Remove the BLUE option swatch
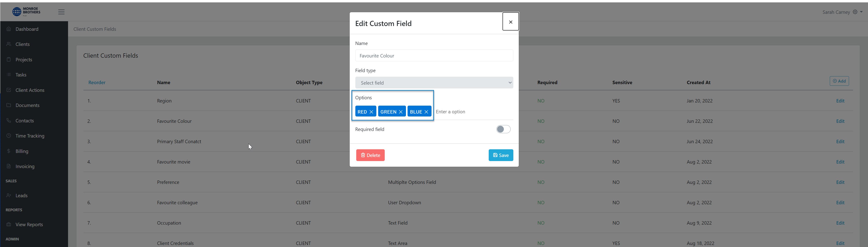Image resolution: width=868 pixels, height=247 pixels. [426, 111]
